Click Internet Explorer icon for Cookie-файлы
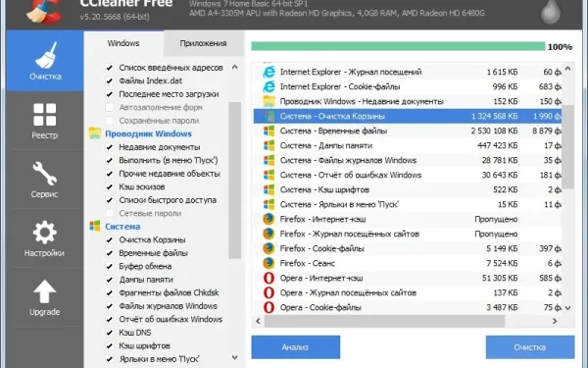This screenshot has width=588, height=368. tap(269, 86)
